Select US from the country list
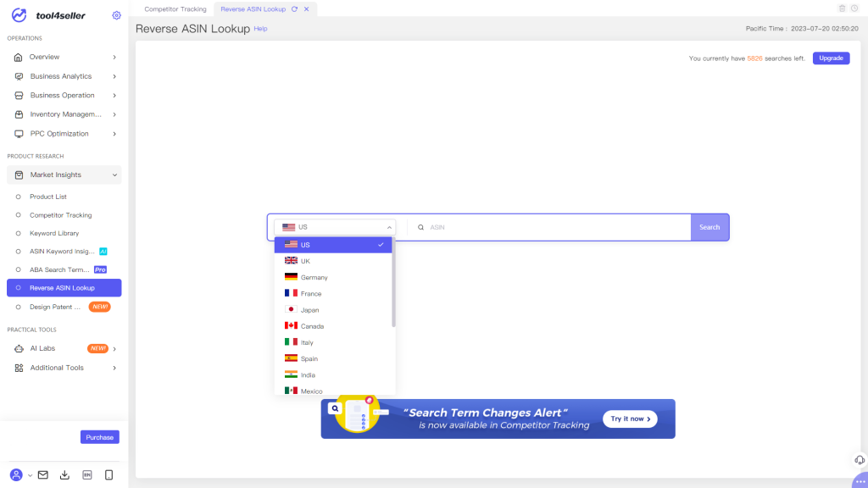The height and width of the screenshot is (488, 868). 333,245
